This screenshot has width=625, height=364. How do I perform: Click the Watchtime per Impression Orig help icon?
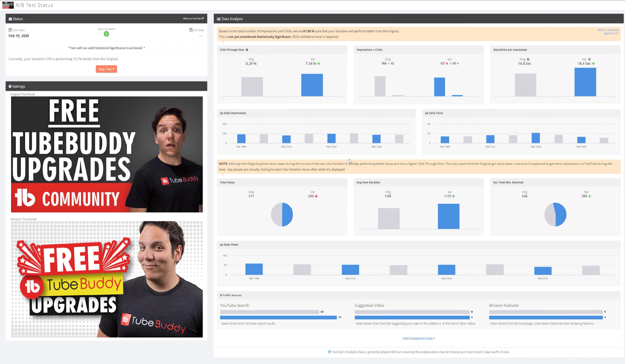528,59
